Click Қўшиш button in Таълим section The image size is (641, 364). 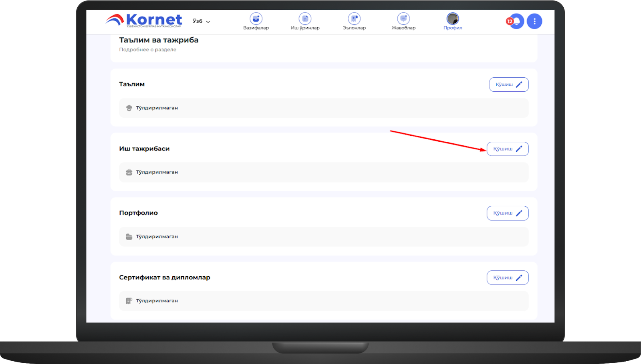(x=508, y=84)
